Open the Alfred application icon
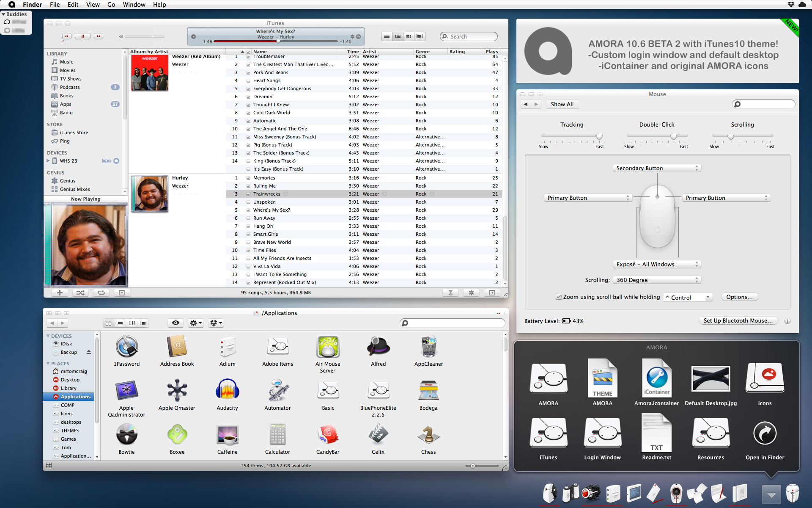Image resolution: width=812 pixels, height=508 pixels. (x=378, y=347)
